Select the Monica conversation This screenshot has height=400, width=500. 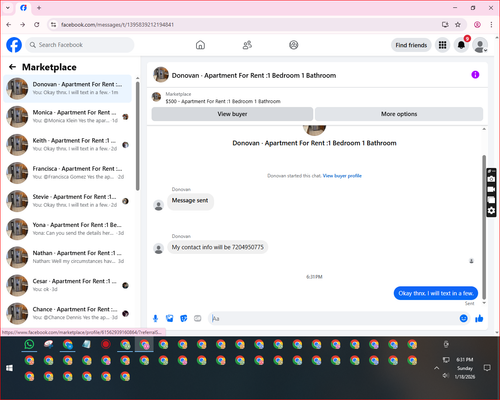point(67,117)
